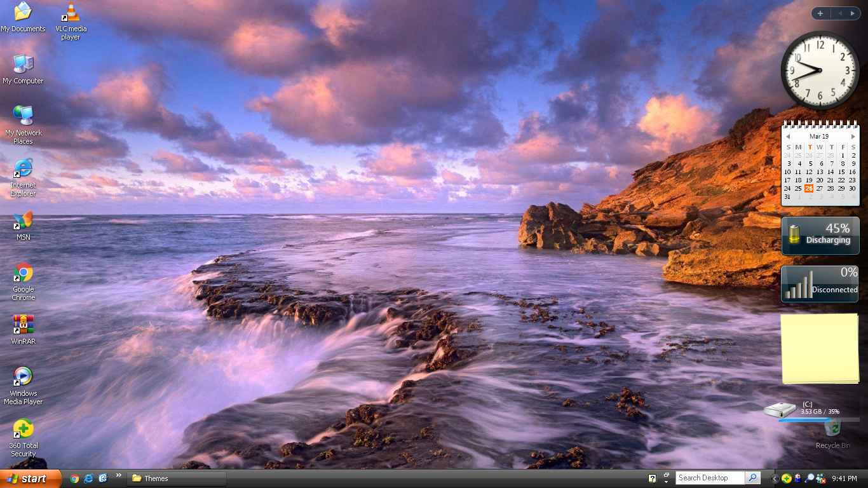Select the WinRAR desktop shortcut
The height and width of the screenshot is (488, 868).
tap(23, 330)
